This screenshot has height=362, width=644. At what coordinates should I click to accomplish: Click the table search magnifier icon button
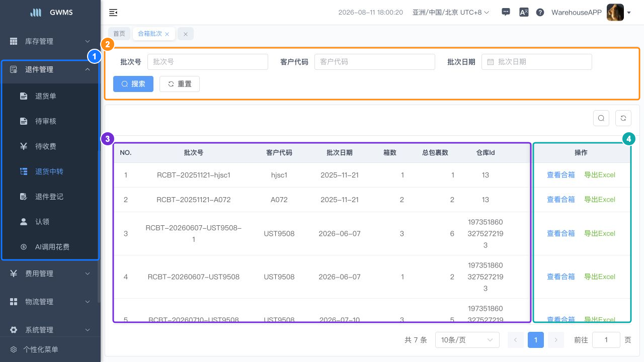click(601, 118)
